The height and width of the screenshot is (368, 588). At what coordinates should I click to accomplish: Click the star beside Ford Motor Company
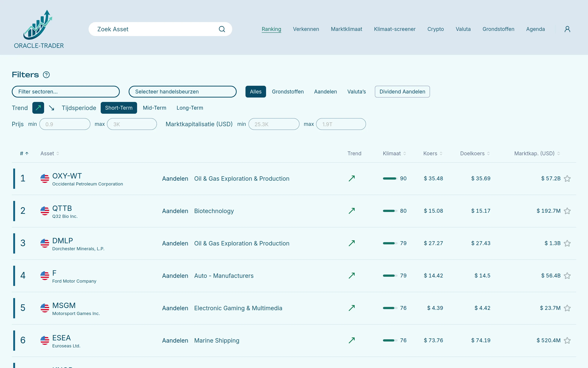click(x=567, y=276)
